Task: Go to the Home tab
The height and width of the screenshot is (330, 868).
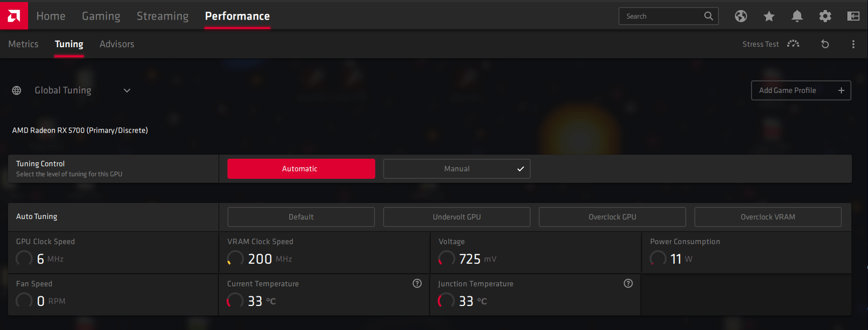Action: tap(51, 16)
